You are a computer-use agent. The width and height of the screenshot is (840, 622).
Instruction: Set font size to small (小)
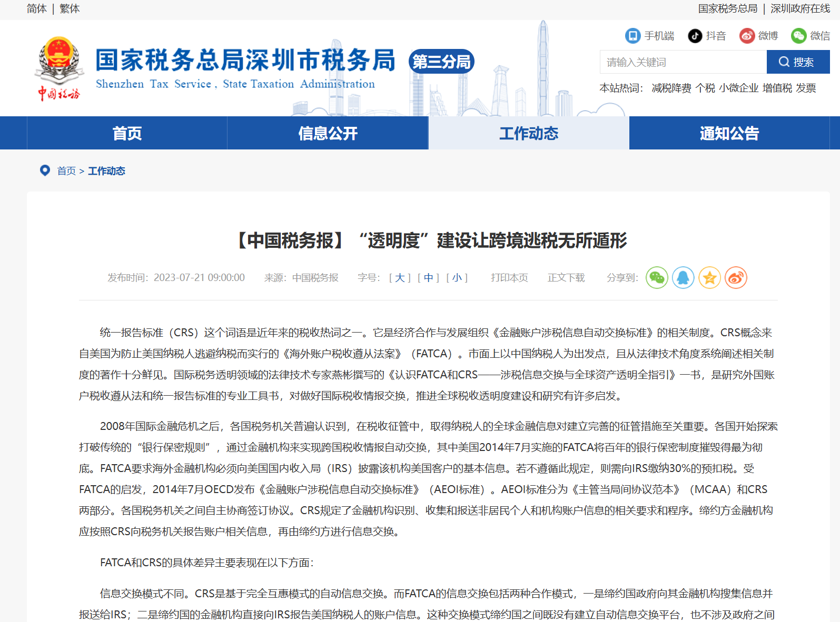click(x=457, y=278)
